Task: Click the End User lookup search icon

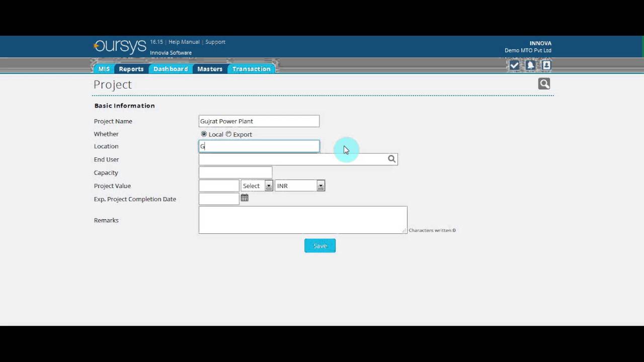Action: [x=391, y=159]
